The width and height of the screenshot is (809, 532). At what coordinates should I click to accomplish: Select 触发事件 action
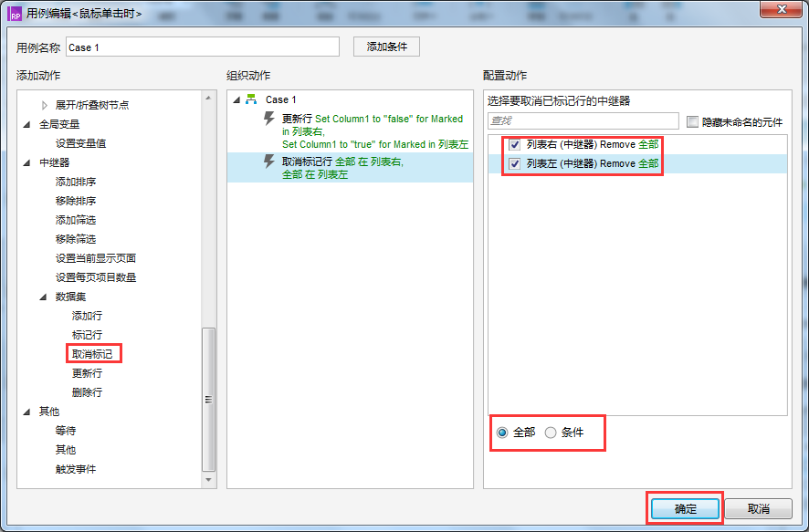click(x=76, y=469)
